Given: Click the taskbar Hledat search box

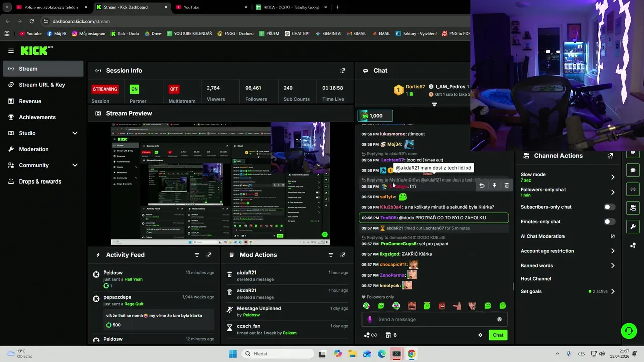Looking at the screenshot, I should coord(277,354).
